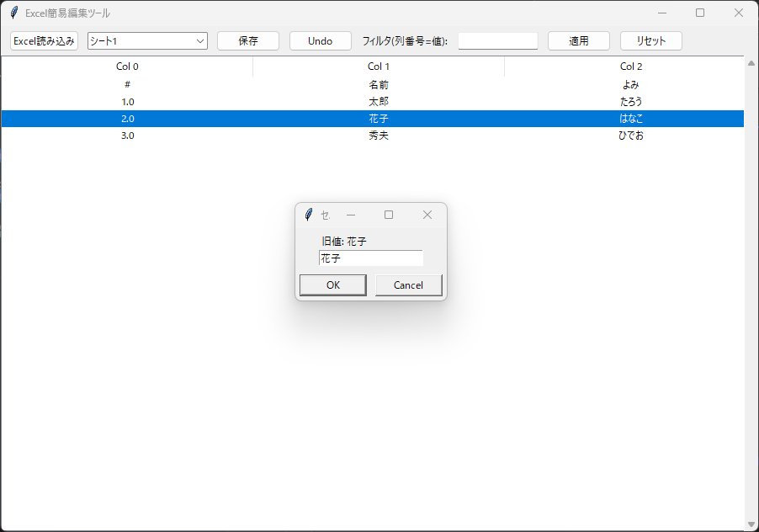Click the リセット reset button
The height and width of the screenshot is (532, 759).
tap(651, 40)
